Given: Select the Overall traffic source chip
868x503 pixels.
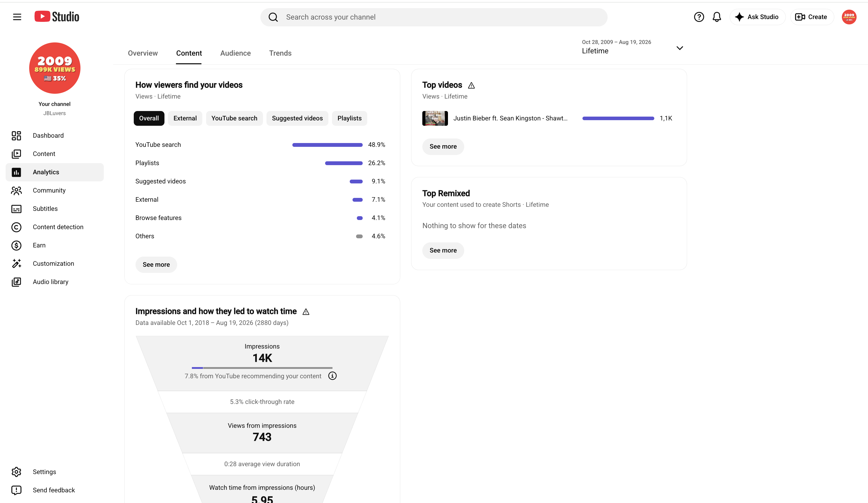Looking at the screenshot, I should point(149,118).
